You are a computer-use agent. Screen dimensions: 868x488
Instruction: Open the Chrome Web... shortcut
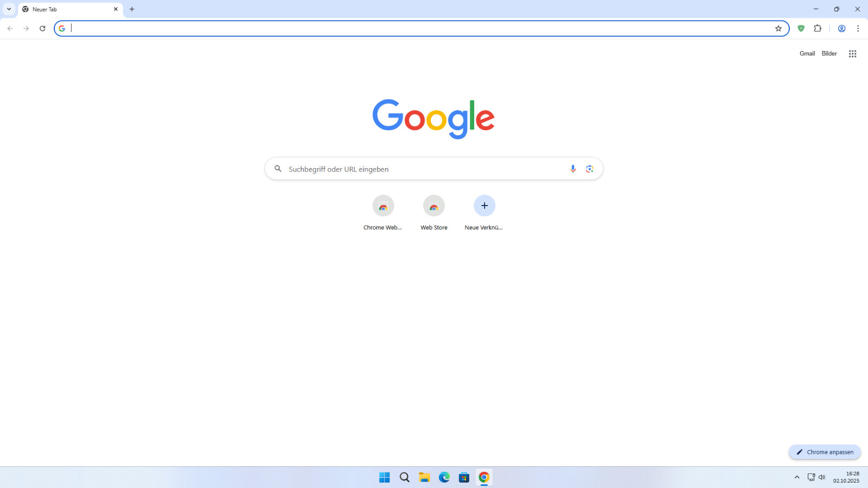(383, 213)
